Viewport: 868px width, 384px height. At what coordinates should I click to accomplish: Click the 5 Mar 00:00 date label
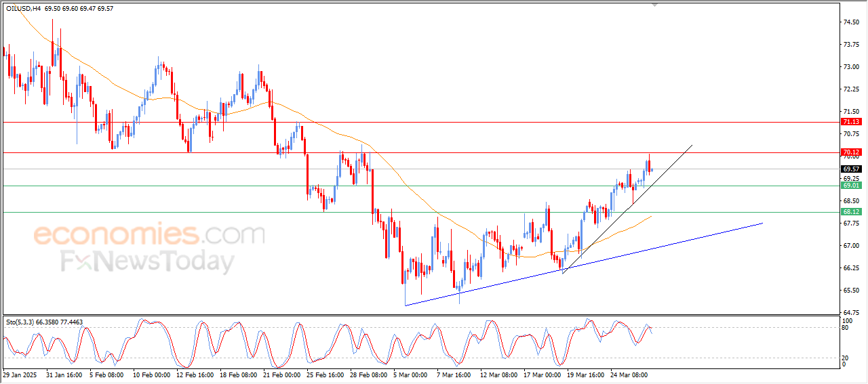tap(410, 374)
